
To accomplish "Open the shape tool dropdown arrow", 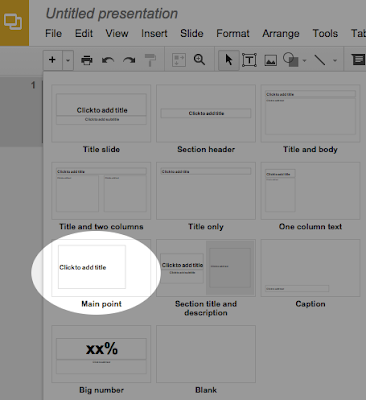I will click(304, 61).
